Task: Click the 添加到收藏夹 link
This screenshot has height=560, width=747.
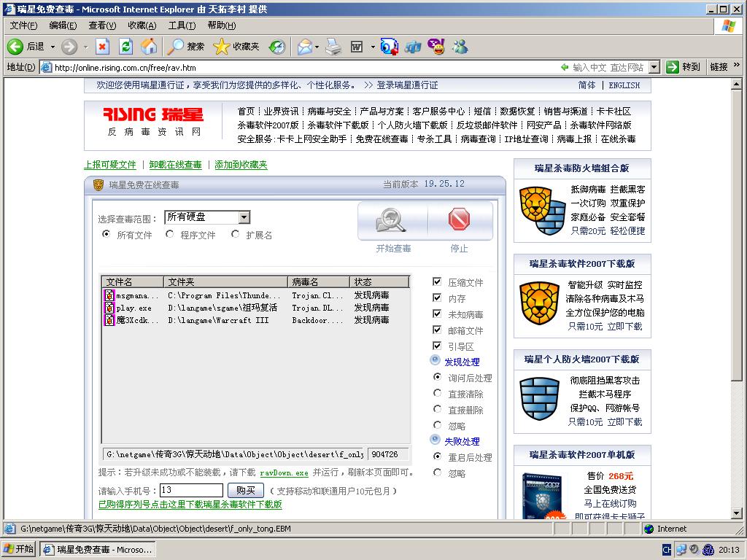Action: [x=241, y=165]
